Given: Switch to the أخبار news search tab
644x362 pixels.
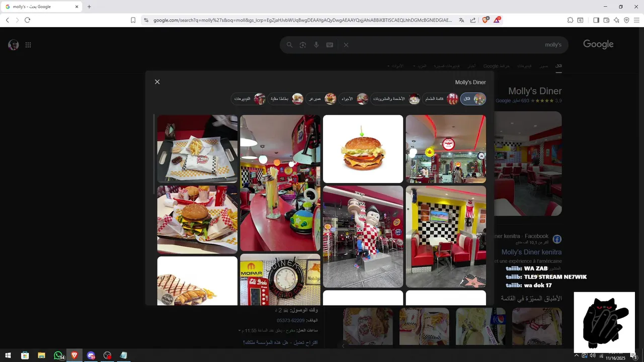Looking at the screenshot, I should tap(471, 66).
